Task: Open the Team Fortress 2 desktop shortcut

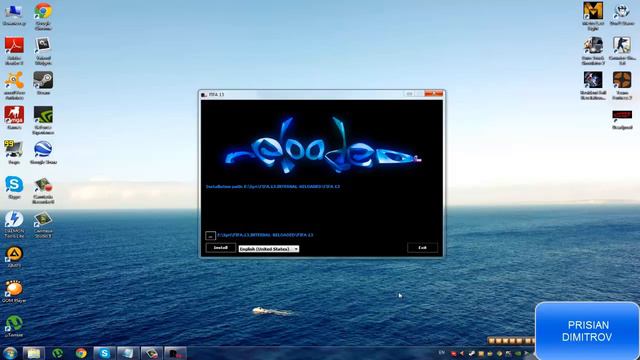Action: pos(622,86)
